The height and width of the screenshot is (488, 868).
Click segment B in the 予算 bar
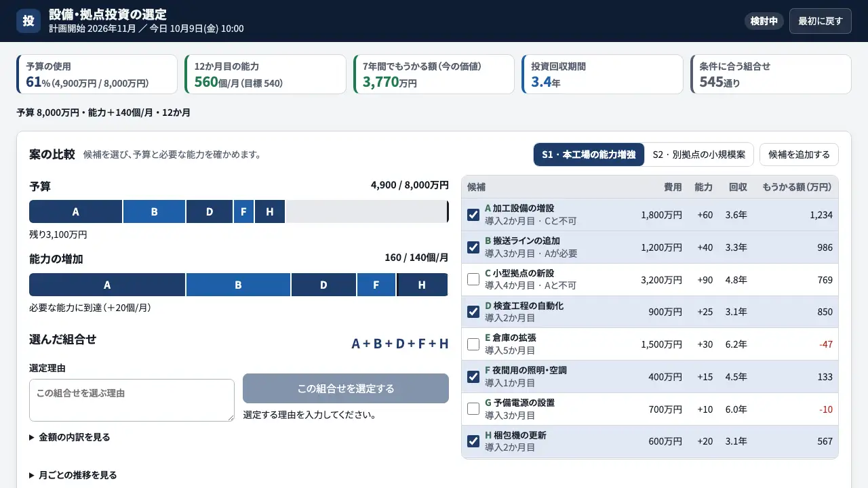(x=155, y=211)
